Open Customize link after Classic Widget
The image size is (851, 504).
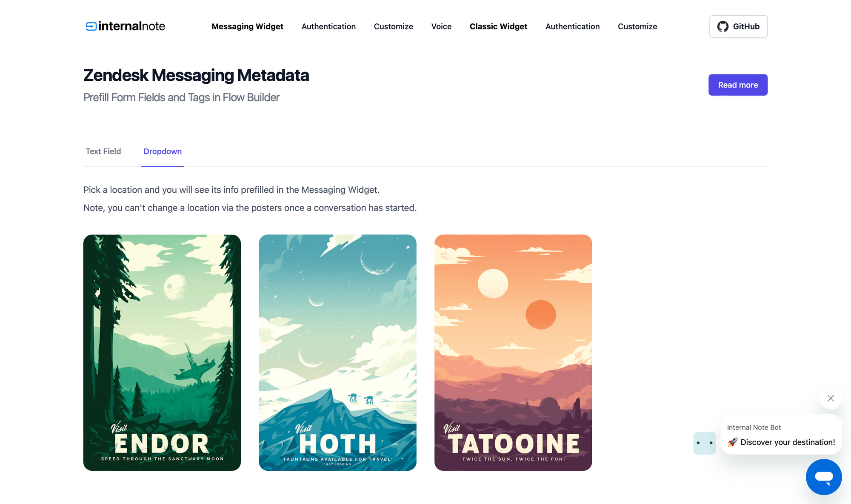click(x=637, y=26)
